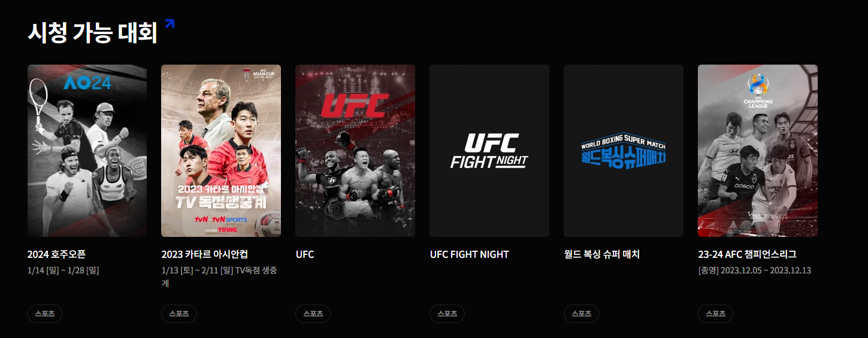868x338 pixels.
Task: Open the AO24 Australian Open poster
Action: coord(87,151)
